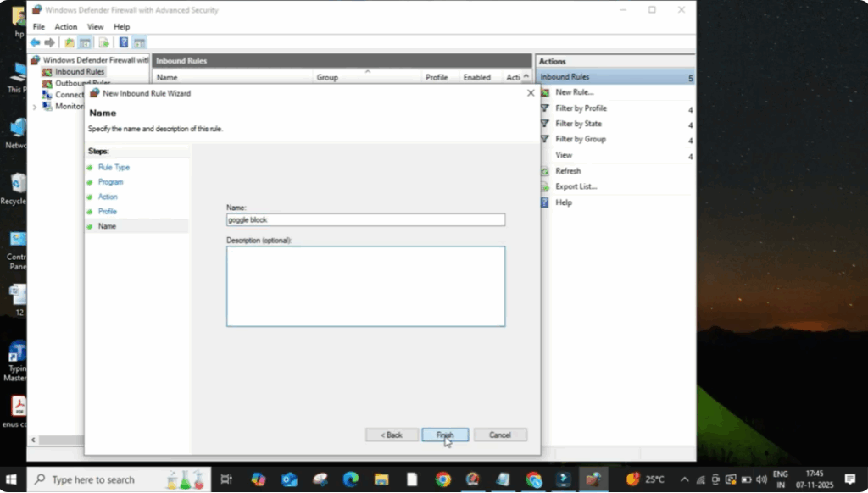Screen dimensions: 868x493
Task: Click the Export List icon in toolbar
Action: [103, 42]
